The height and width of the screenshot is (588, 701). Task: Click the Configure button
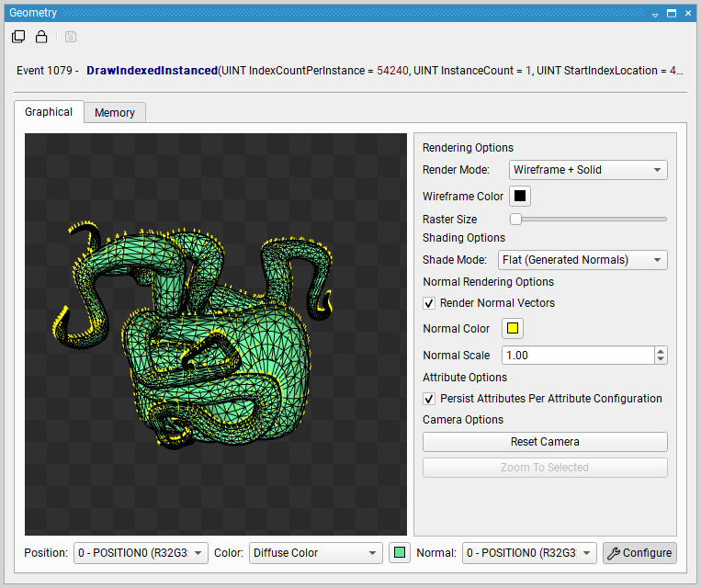pyautogui.click(x=639, y=553)
